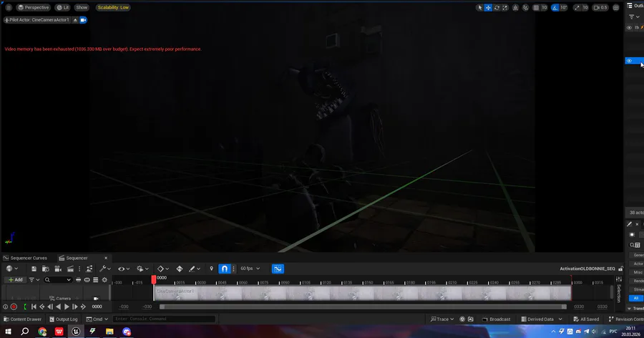Open the Unreal Editor taskbar icon
Image resolution: width=644 pixels, height=338 pixels.
[76, 331]
